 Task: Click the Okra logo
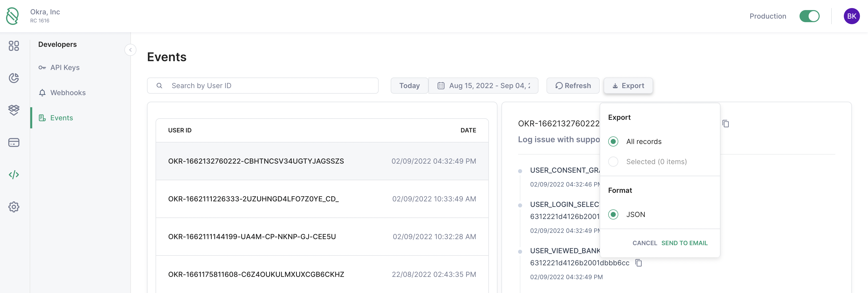click(x=13, y=16)
